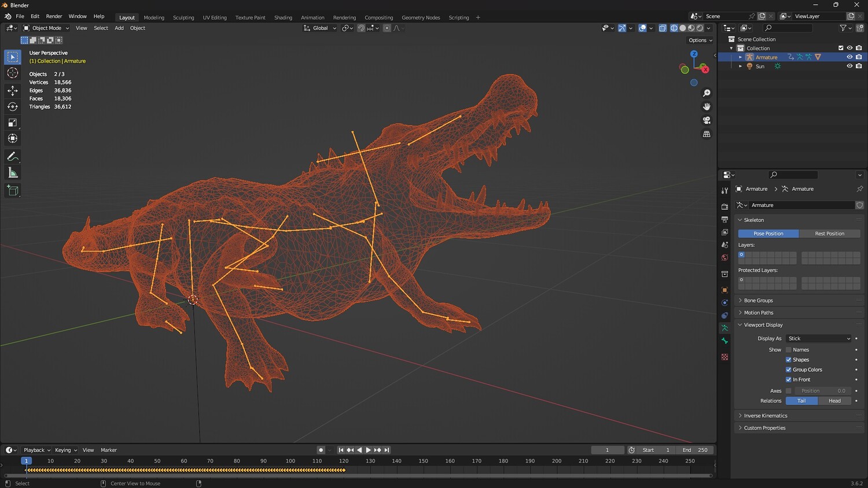Set Relations to Head
Viewport: 868px width, 488px height.
(834, 401)
